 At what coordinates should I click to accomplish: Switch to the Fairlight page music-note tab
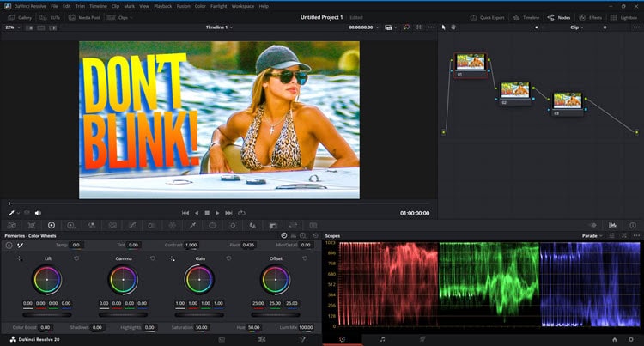pyautogui.click(x=382, y=339)
